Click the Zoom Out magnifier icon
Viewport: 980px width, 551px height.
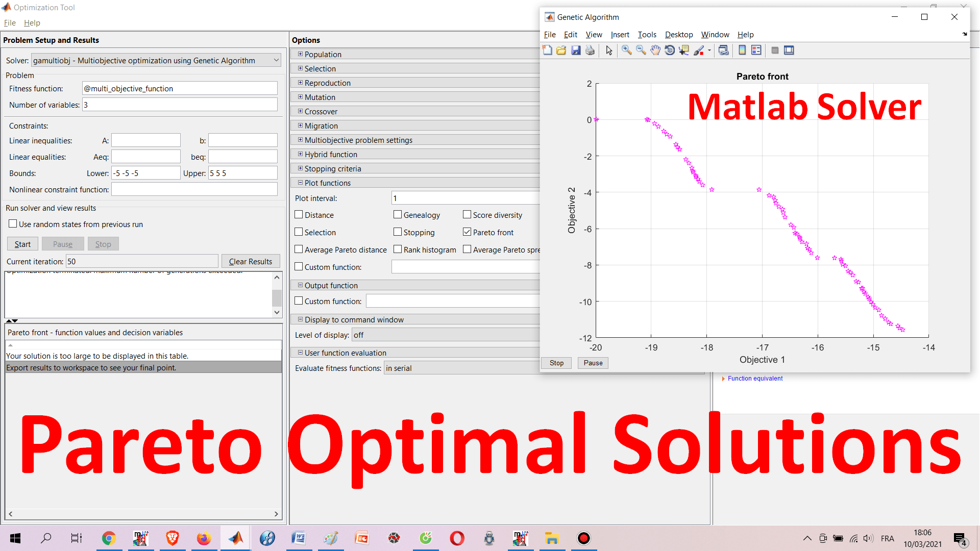pos(641,50)
